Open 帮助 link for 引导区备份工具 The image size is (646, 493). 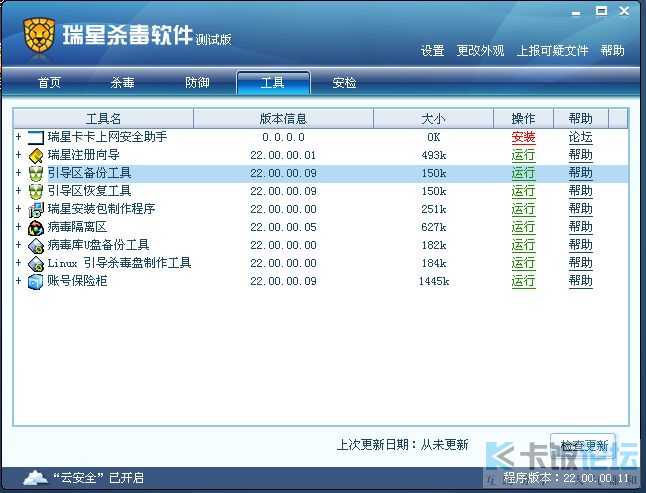(580, 173)
